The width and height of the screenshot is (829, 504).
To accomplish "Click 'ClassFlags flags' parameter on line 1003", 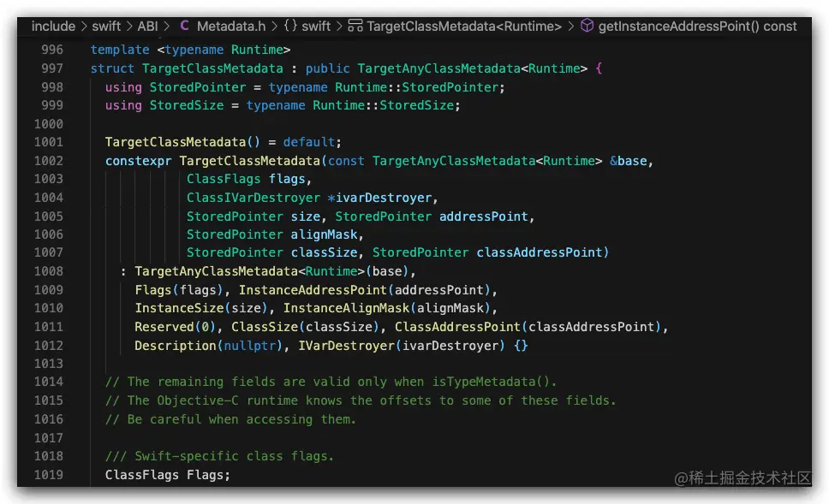I will point(246,179).
